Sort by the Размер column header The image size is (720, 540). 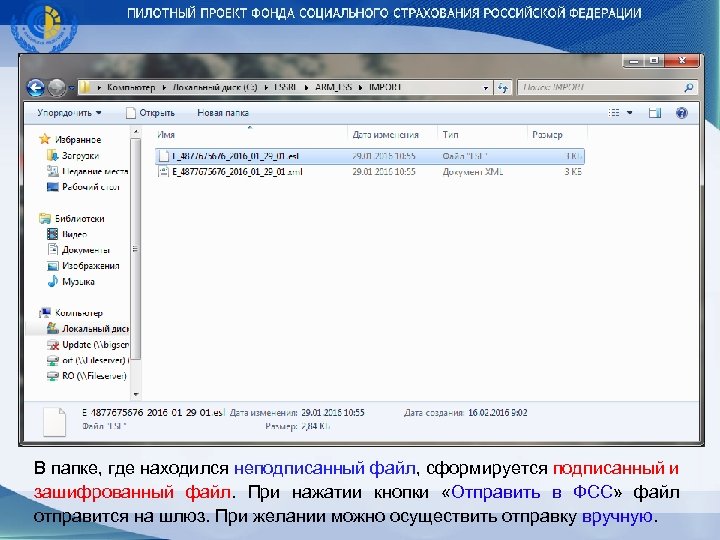tap(557, 135)
